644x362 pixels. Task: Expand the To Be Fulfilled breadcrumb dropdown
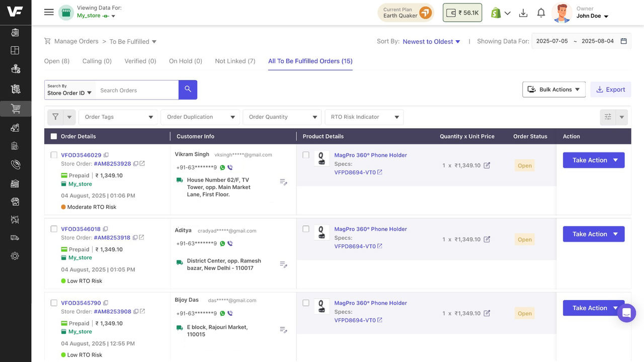point(133,42)
